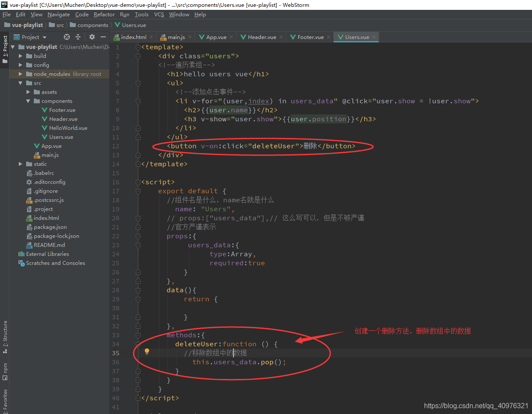
Task: Select App.vue in the project tree
Action: point(51,146)
